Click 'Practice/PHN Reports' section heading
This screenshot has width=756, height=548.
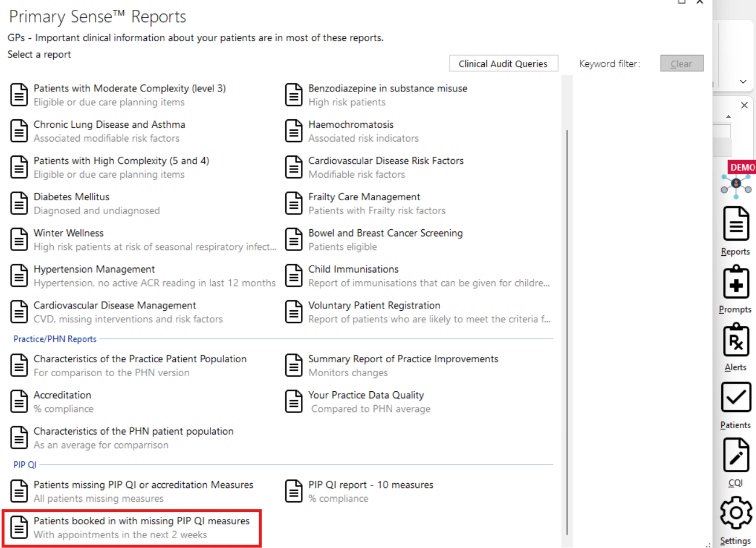55,339
